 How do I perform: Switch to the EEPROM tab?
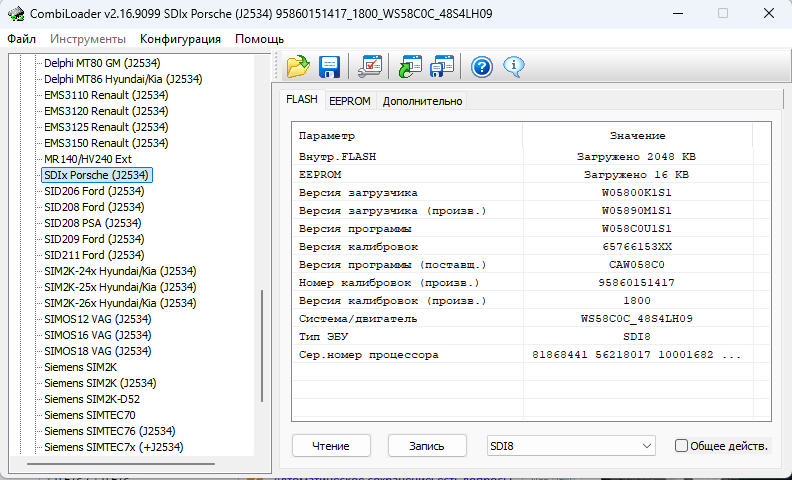(350, 101)
